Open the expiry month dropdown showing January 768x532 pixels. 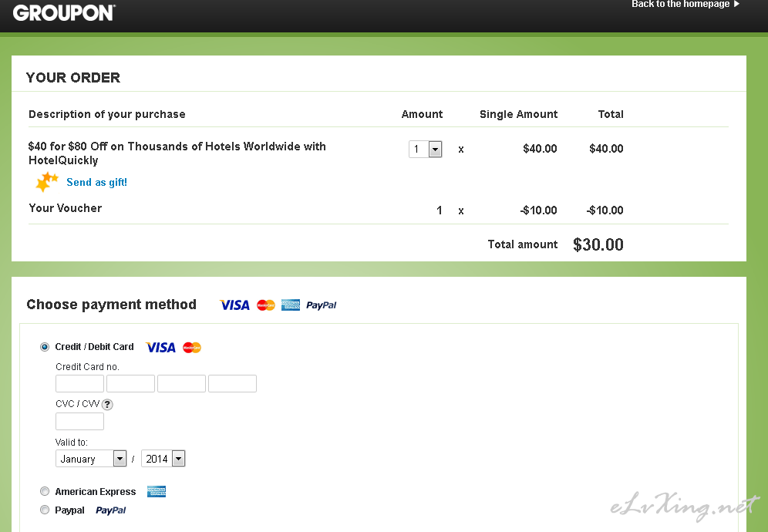coord(91,459)
